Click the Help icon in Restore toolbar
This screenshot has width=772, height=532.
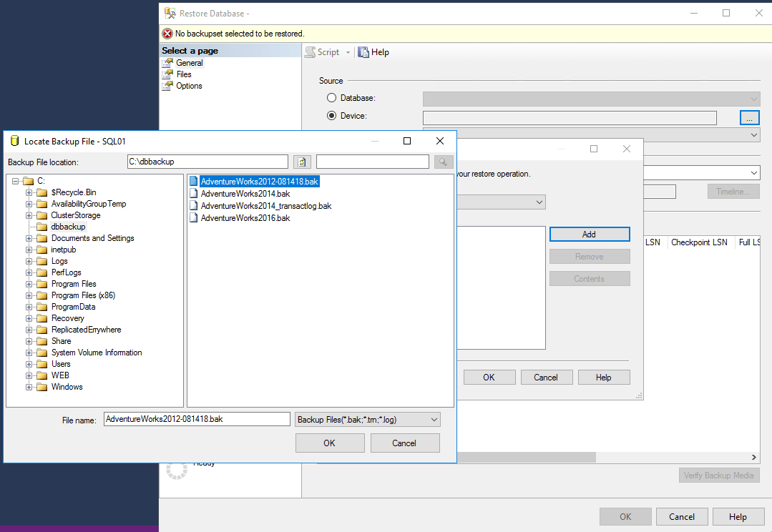[x=363, y=52]
